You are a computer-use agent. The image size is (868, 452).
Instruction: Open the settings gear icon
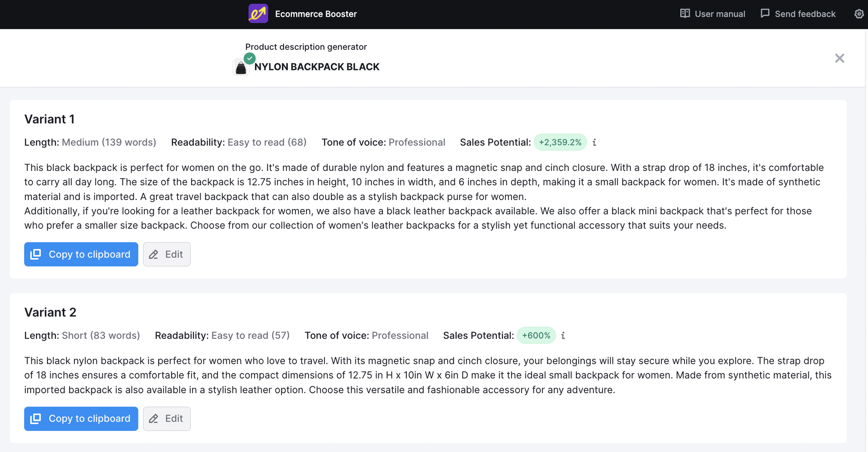pyautogui.click(x=859, y=13)
